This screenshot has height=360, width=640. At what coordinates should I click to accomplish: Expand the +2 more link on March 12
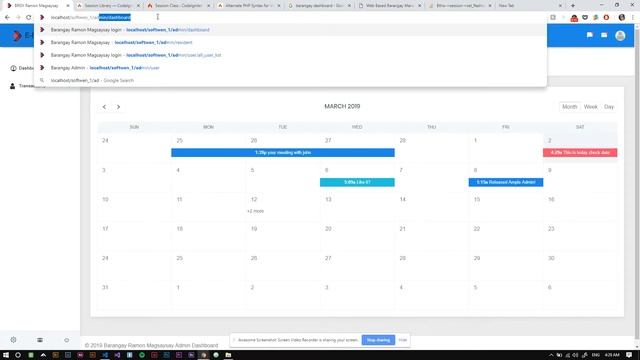256,211
